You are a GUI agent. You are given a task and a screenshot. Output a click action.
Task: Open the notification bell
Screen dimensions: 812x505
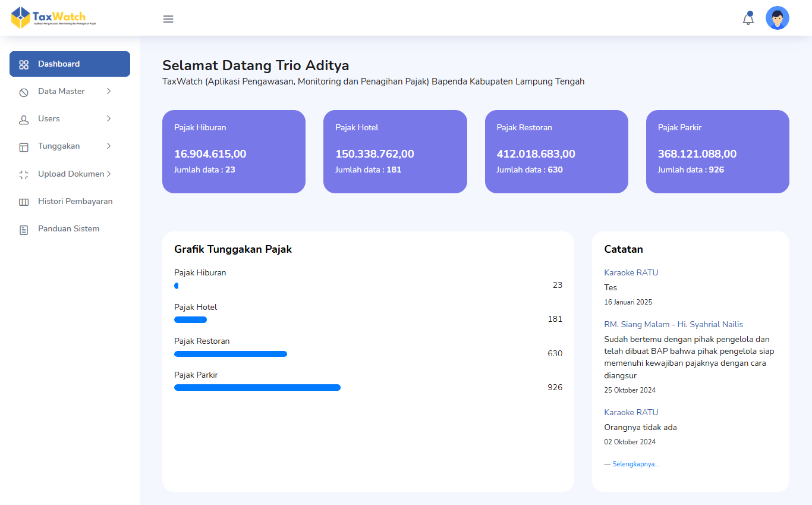click(748, 19)
